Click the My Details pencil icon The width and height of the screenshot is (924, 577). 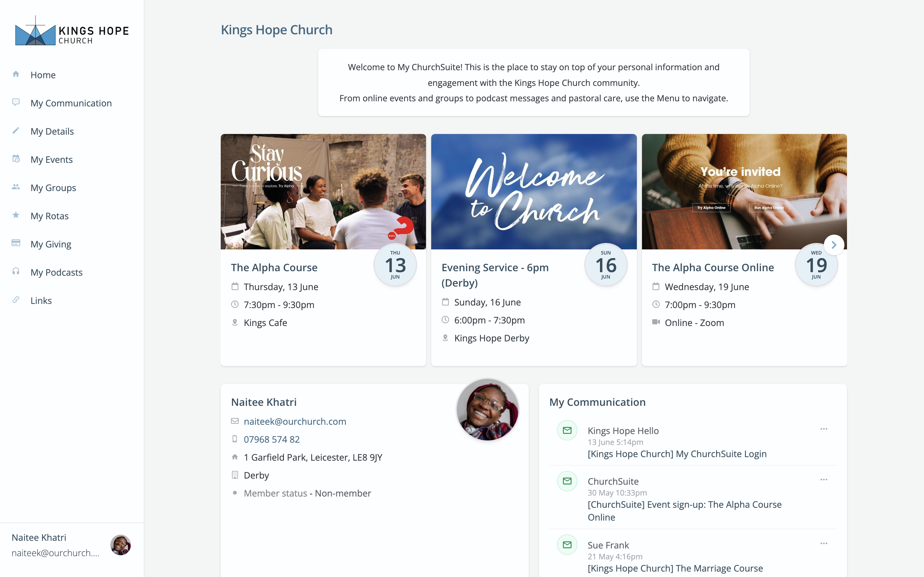tap(16, 130)
